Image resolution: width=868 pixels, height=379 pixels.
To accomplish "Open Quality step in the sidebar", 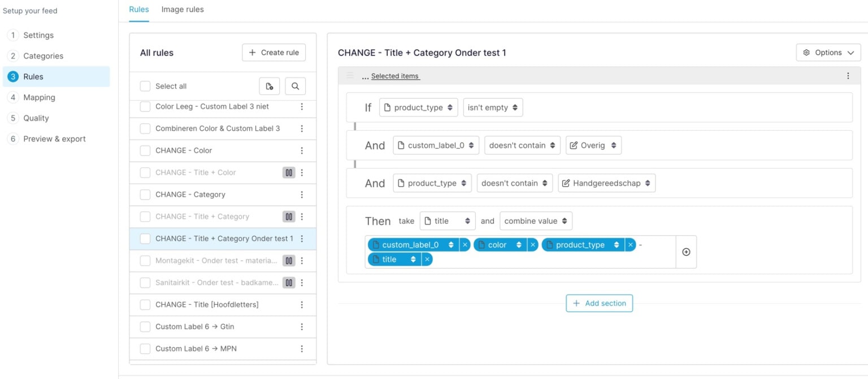I will 36,118.
